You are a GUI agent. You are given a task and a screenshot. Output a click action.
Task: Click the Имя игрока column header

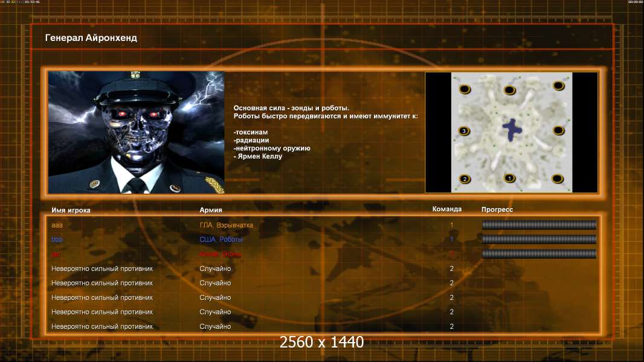pos(71,211)
